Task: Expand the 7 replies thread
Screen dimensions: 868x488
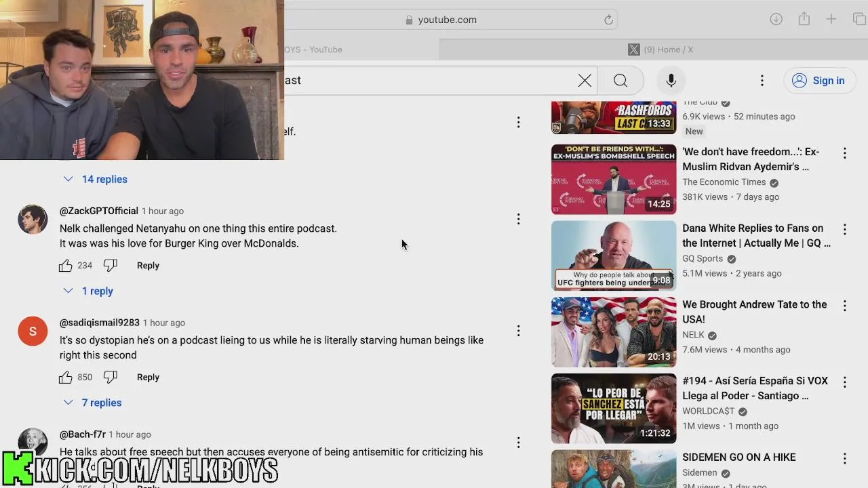Action: (93, 403)
